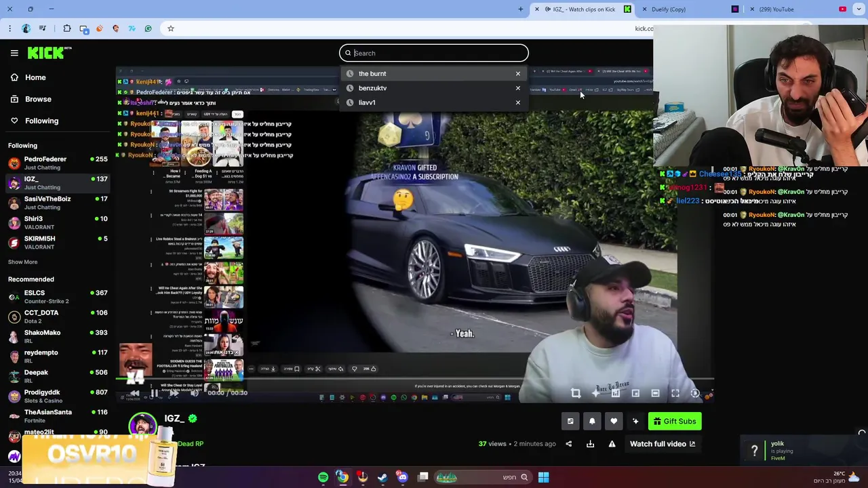Open the browser profile avatar
The height and width of the screenshot is (488, 868).
pyautogui.click(x=26, y=28)
